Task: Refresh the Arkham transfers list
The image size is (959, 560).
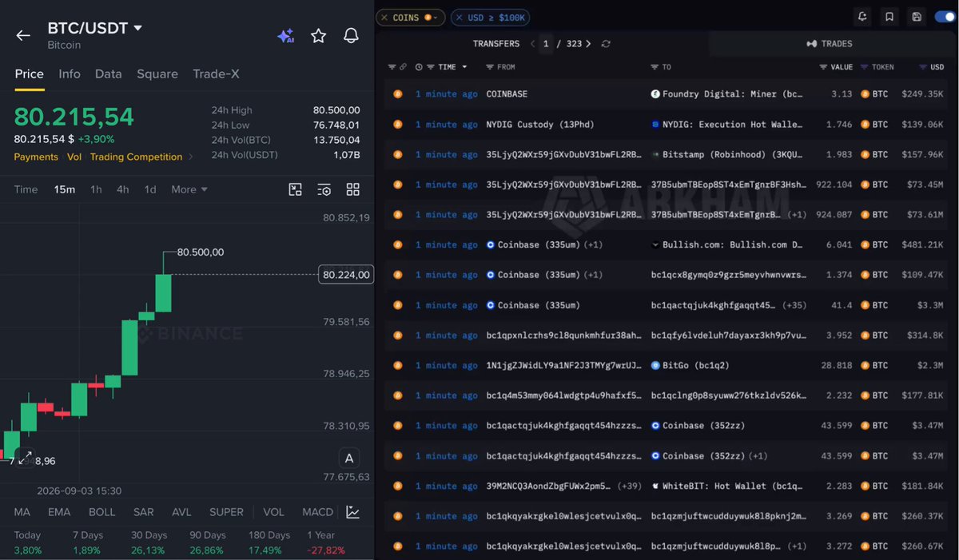Action: click(x=606, y=44)
